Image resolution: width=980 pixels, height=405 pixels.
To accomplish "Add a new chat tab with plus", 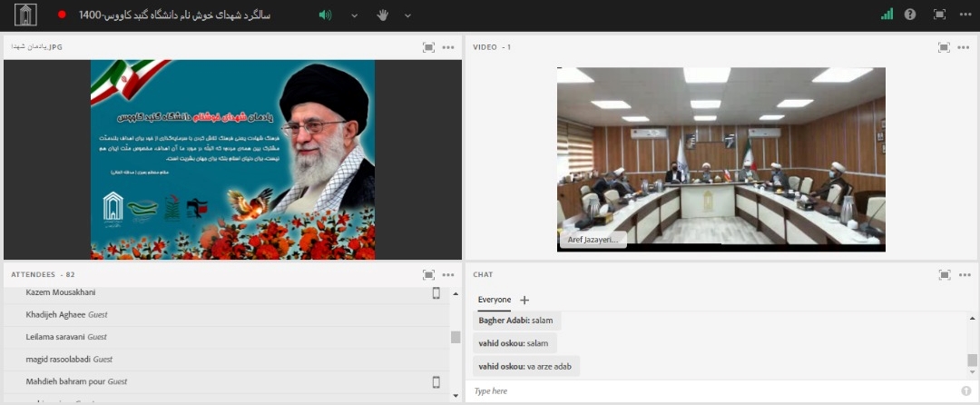I will click(x=524, y=300).
